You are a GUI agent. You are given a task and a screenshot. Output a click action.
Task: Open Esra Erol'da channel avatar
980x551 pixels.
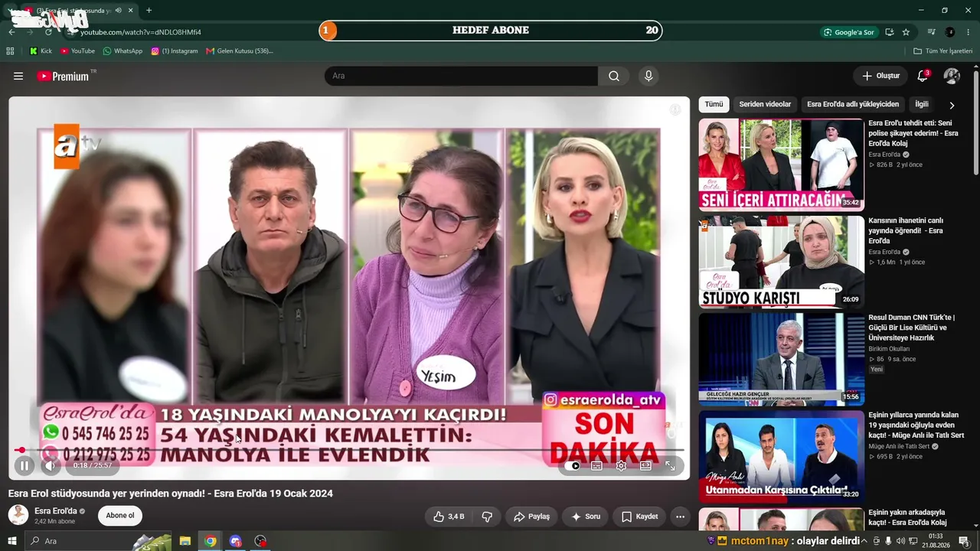click(x=18, y=515)
